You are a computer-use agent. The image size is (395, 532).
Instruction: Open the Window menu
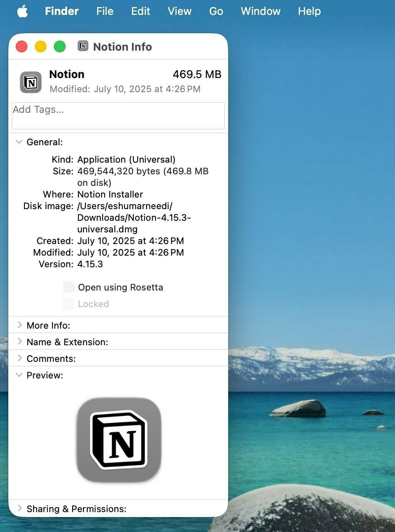pos(261,11)
